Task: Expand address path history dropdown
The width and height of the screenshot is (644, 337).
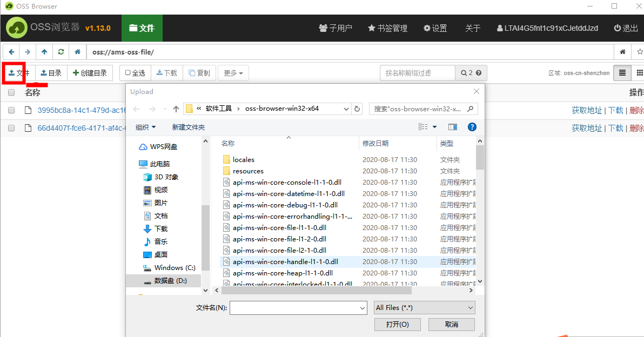Action: pos(346,109)
